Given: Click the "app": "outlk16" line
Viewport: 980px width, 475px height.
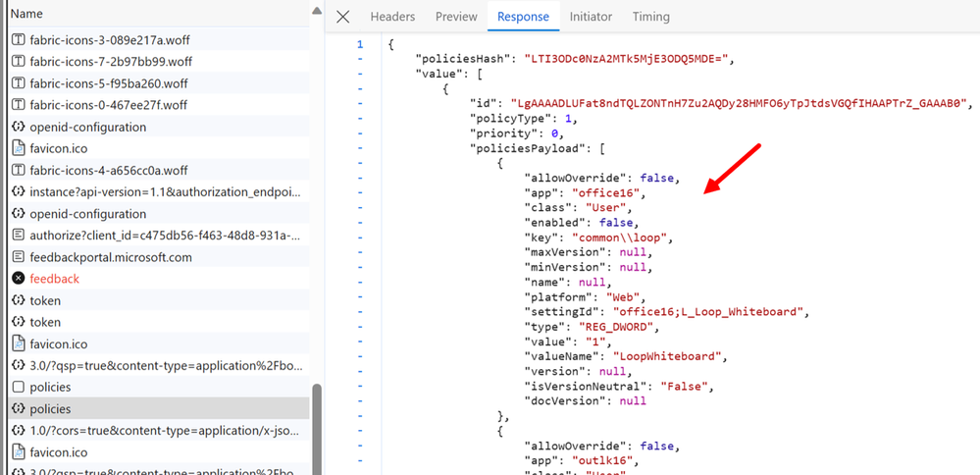Looking at the screenshot, I should pyautogui.click(x=582, y=461).
